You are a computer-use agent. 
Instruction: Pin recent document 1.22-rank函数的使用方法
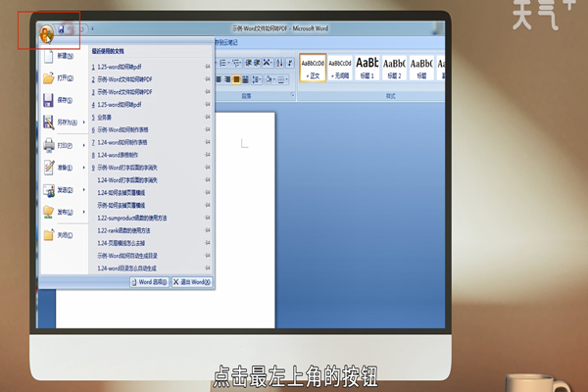click(208, 230)
